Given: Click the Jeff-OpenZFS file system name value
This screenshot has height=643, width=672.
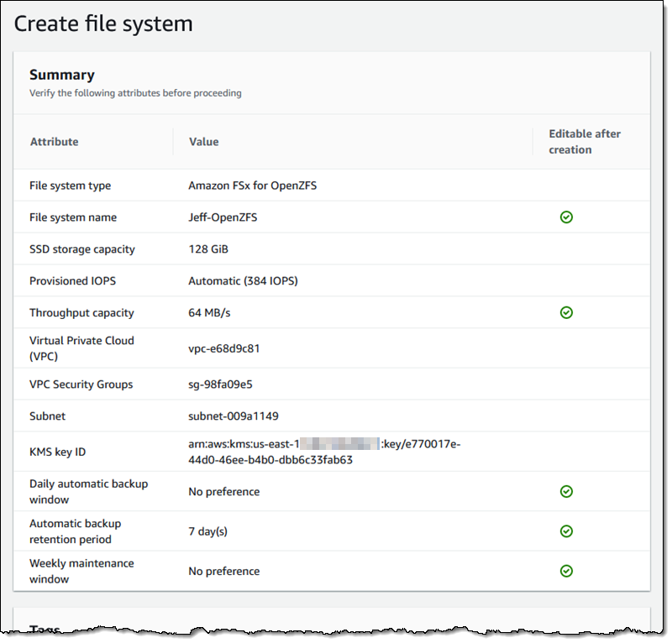Looking at the screenshot, I should [x=223, y=217].
